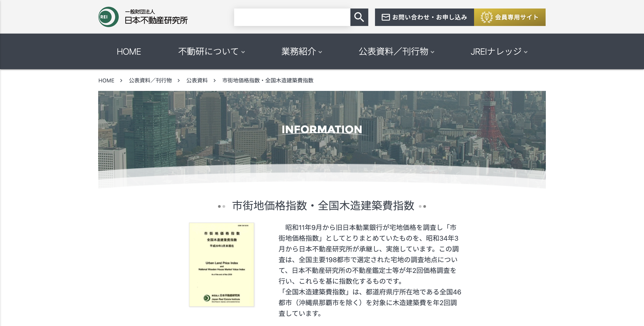Click the REI circular logo icon
The width and height of the screenshot is (644, 326).
point(108,17)
